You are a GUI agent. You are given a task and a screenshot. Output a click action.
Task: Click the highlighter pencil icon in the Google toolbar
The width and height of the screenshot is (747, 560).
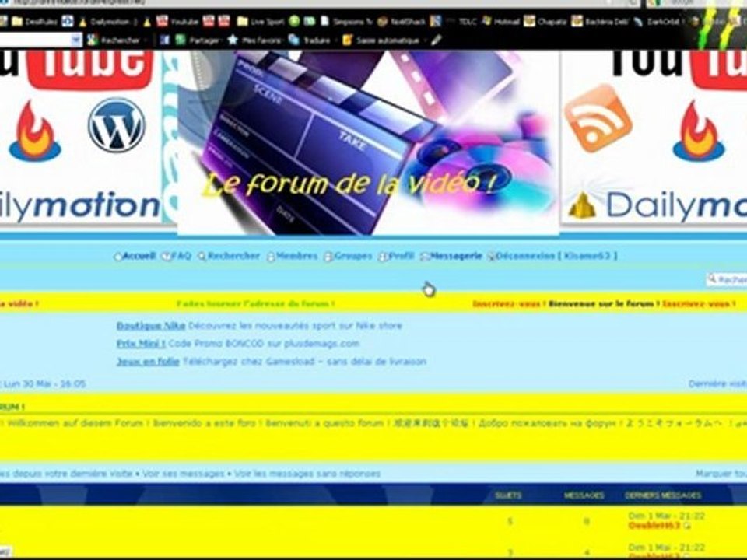(x=436, y=40)
